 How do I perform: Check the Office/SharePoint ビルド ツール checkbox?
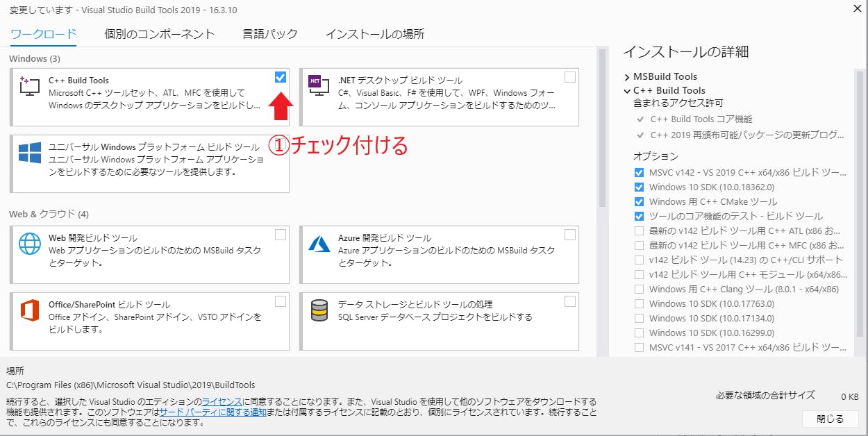click(x=281, y=301)
